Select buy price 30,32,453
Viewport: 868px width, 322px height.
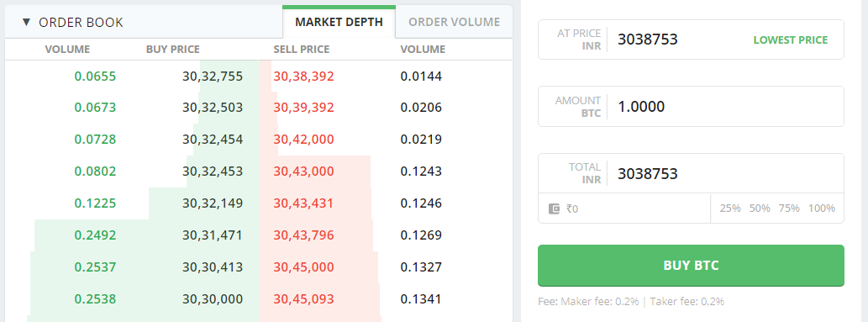tap(213, 172)
